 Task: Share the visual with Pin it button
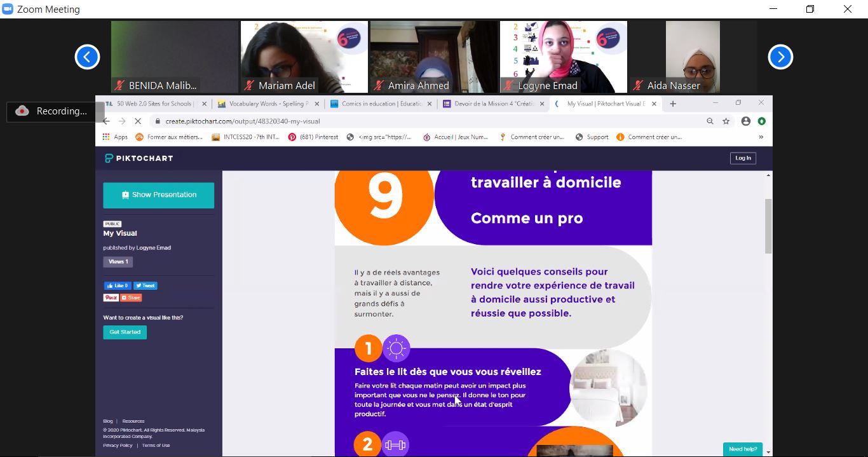[111, 297]
